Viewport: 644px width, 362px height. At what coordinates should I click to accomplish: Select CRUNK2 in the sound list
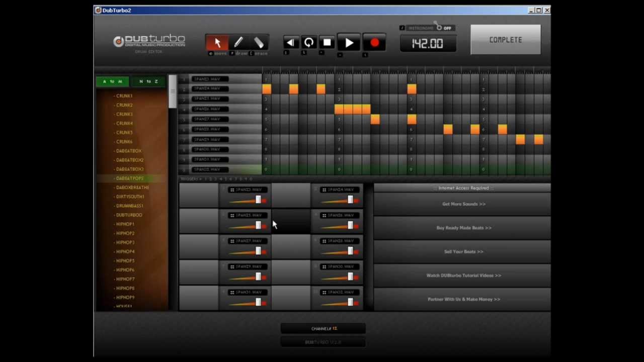[x=124, y=105]
